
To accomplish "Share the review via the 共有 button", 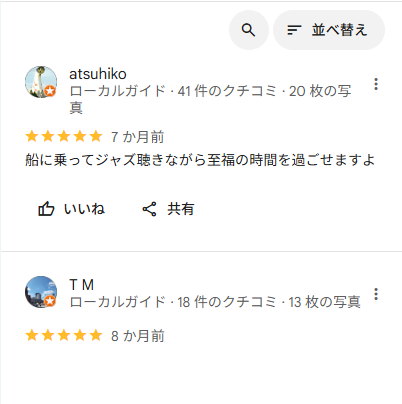I will [x=168, y=209].
